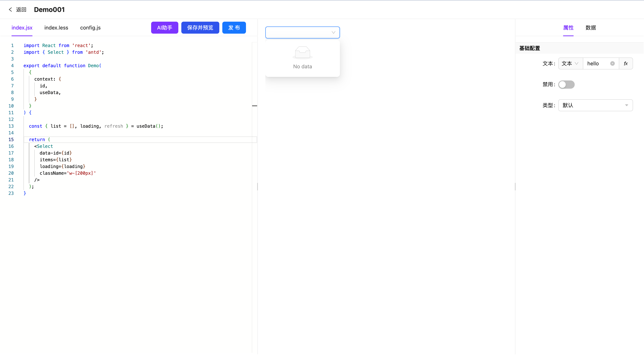Click the back arrow icon
644x358 pixels.
pos(10,10)
